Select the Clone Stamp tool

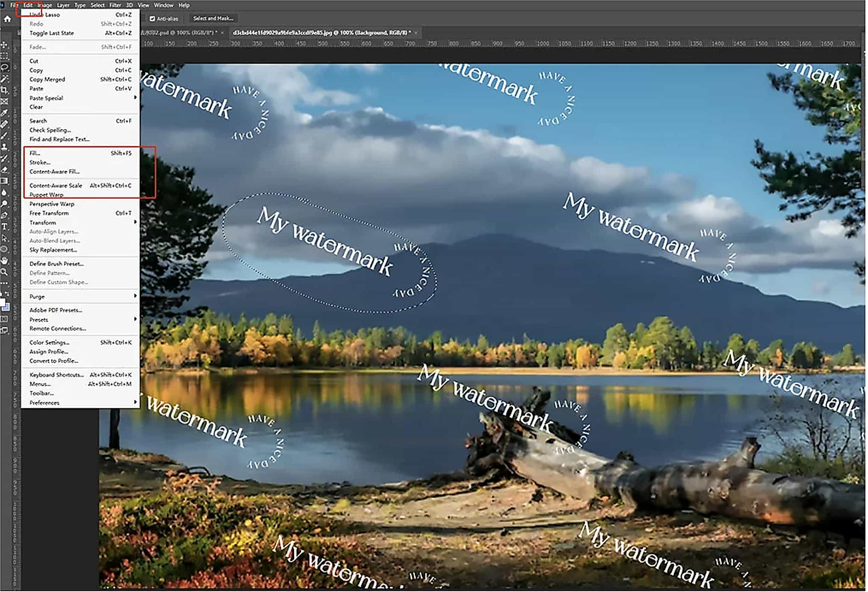coord(5,147)
